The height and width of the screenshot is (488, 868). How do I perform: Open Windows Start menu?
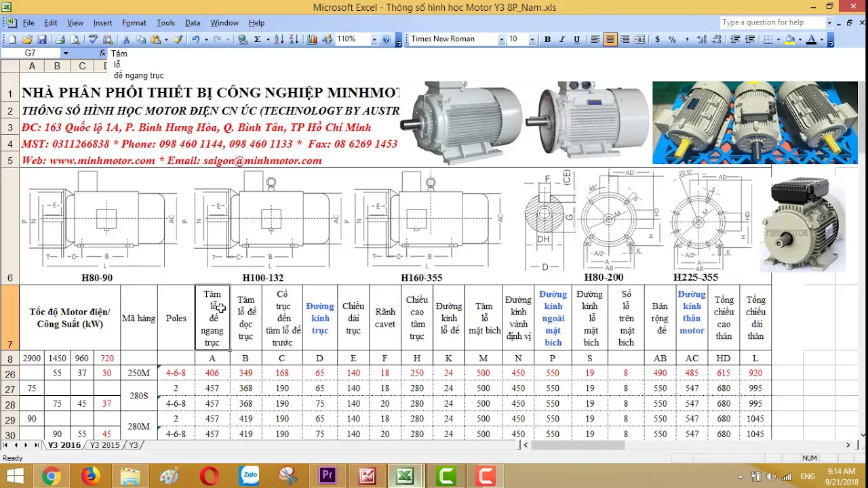click(x=14, y=476)
